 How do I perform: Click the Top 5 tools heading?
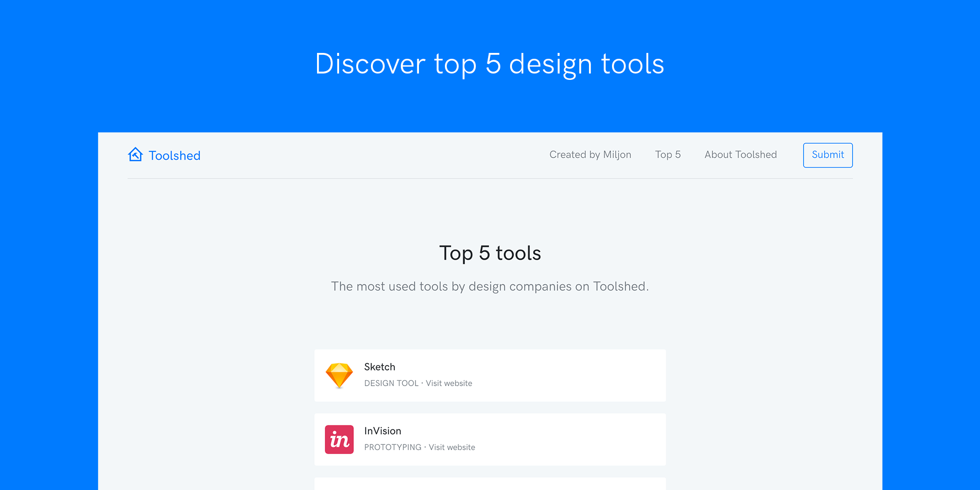[490, 254]
